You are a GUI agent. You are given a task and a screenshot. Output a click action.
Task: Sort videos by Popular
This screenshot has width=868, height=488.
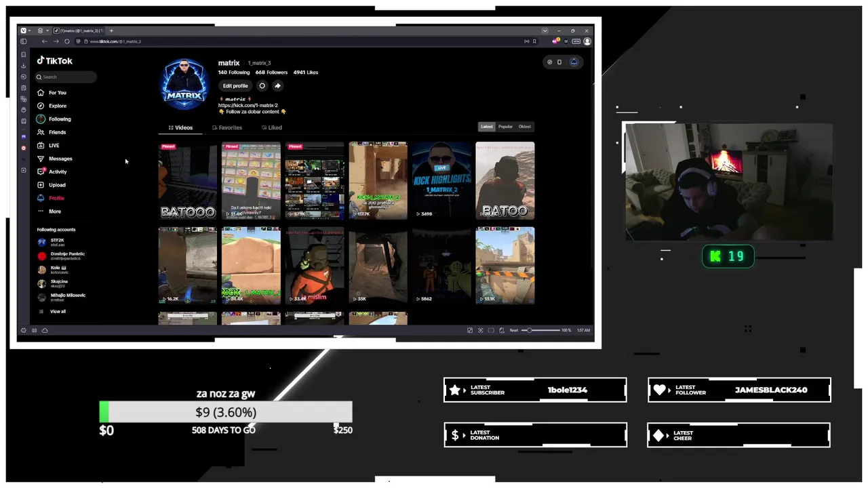506,127
